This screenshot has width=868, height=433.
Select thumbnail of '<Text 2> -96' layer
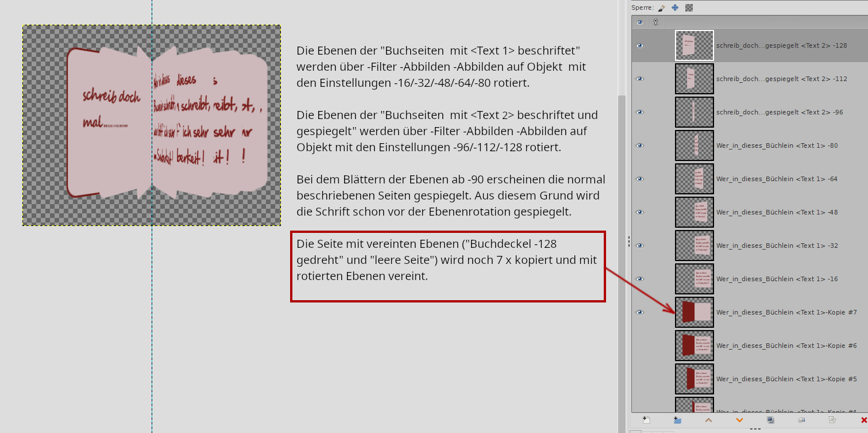coord(695,112)
